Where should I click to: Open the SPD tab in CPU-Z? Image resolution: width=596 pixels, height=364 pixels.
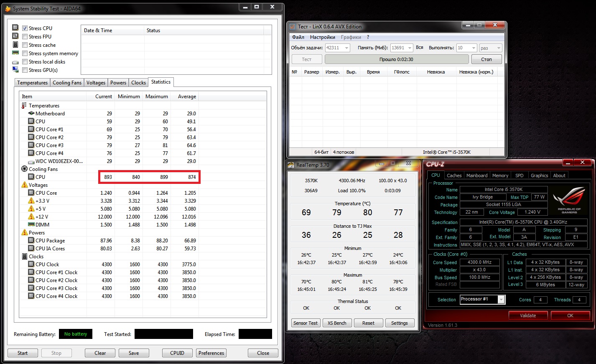click(x=520, y=176)
